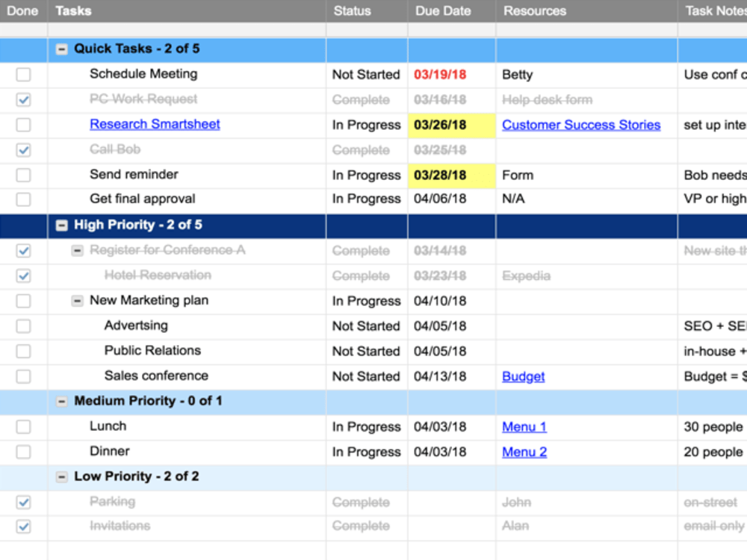Open the Menu 2 link
Image resolution: width=747 pixels, height=560 pixels.
524,452
